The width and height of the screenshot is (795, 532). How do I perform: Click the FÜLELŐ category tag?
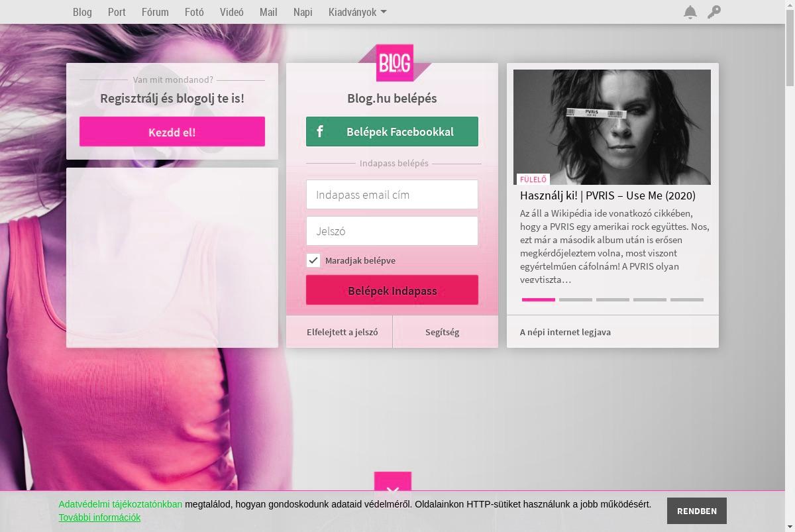[533, 180]
